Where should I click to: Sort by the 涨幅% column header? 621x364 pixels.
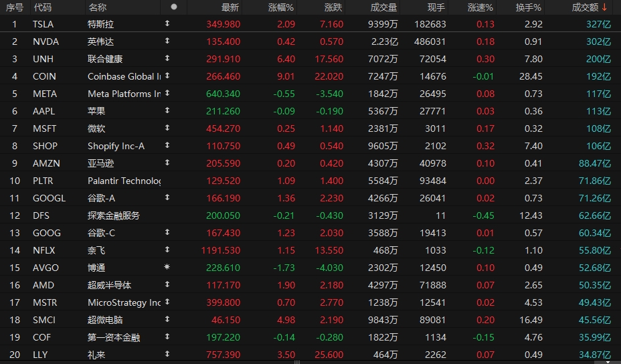281,7
